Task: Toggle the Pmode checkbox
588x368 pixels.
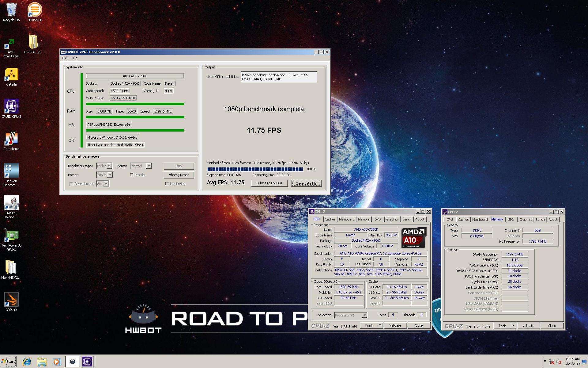Action: [132, 175]
